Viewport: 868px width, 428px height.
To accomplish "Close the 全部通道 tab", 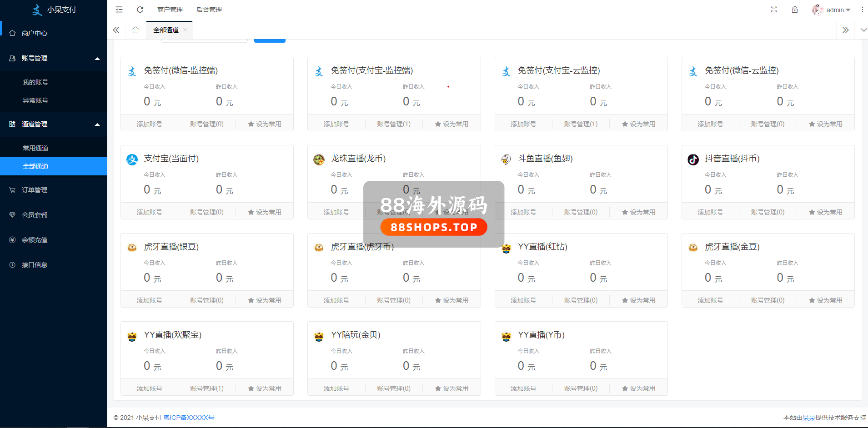I will (185, 30).
